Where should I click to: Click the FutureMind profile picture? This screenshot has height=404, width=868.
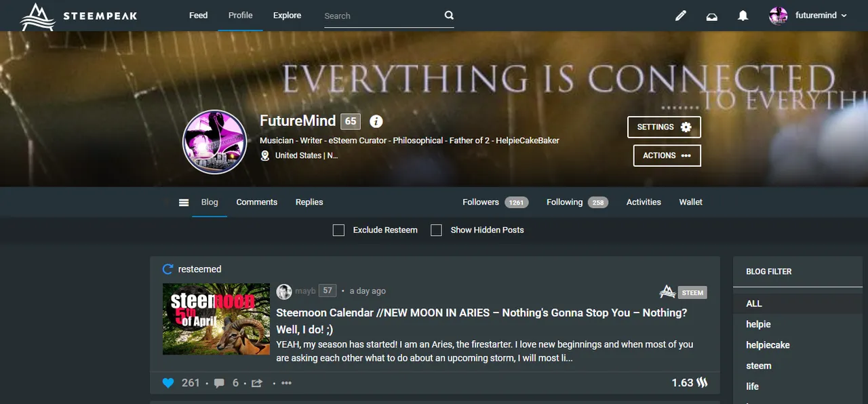coord(214,142)
